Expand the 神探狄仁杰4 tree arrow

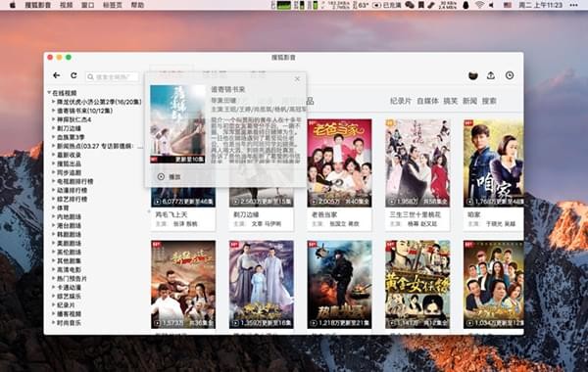coord(54,119)
